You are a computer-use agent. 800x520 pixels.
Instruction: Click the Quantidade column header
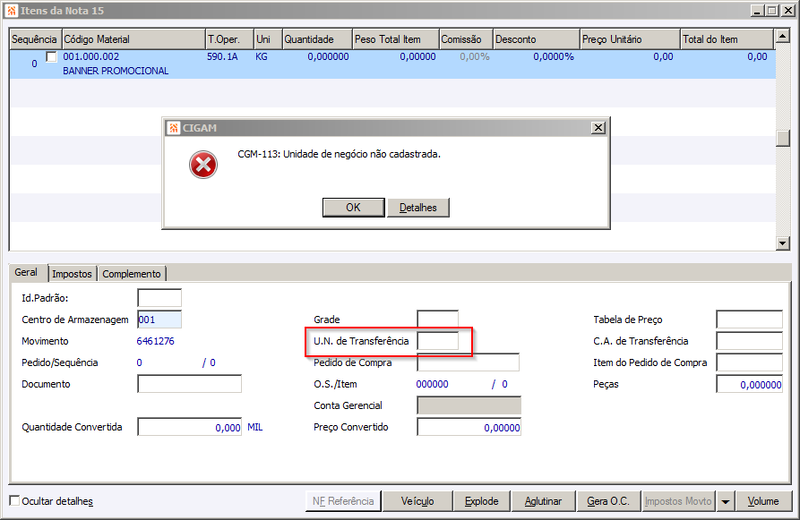pyautogui.click(x=317, y=39)
